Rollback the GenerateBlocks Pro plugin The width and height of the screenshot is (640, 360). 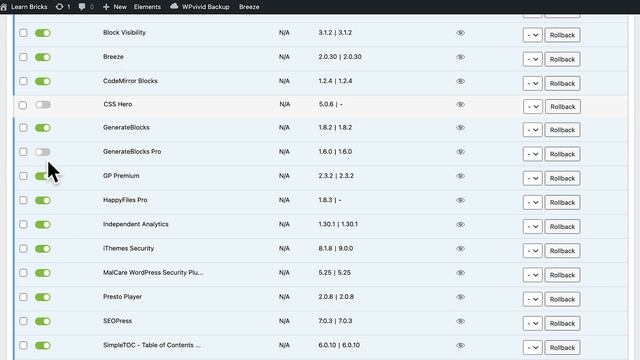tap(562, 154)
